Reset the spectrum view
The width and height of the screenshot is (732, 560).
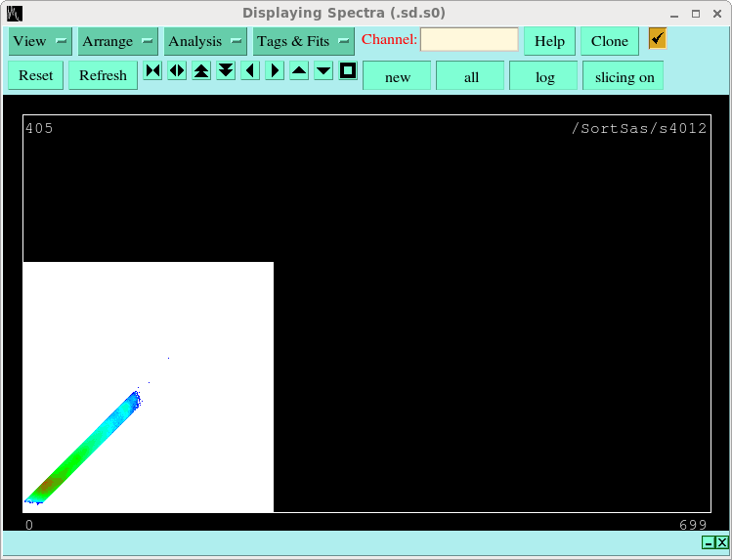click(35, 75)
